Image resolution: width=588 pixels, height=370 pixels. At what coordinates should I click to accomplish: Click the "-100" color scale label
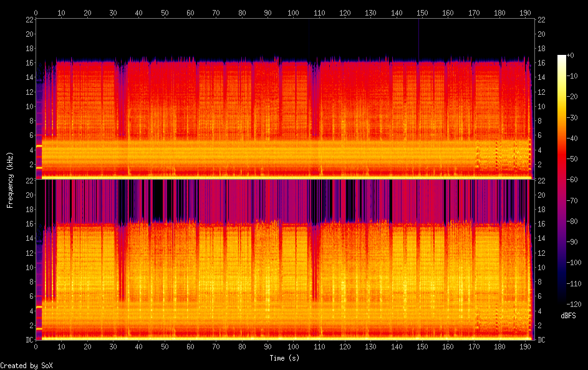[574, 262]
